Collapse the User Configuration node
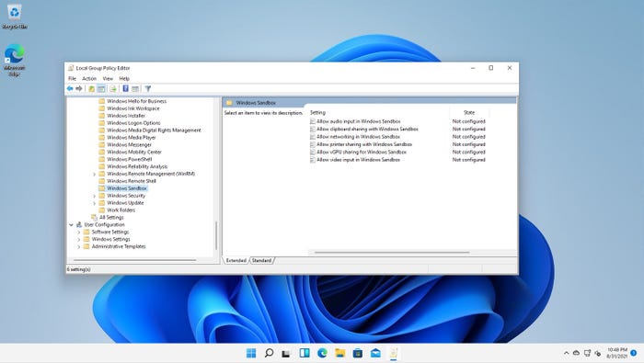Viewport: 644px width, 363px height. [71, 225]
